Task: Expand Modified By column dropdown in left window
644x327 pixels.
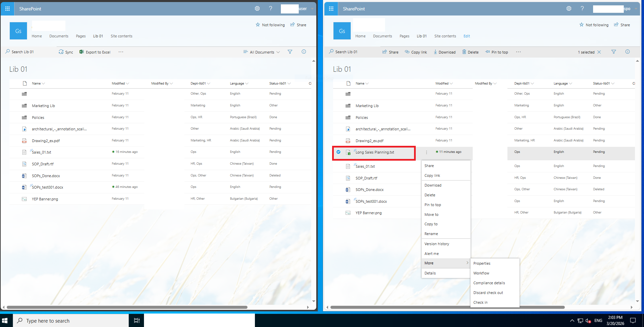Action: [171, 84]
